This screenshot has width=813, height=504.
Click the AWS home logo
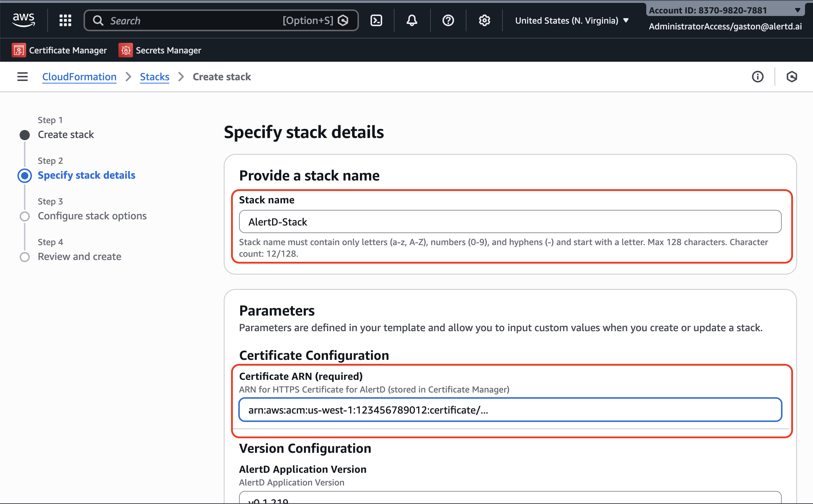(24, 20)
